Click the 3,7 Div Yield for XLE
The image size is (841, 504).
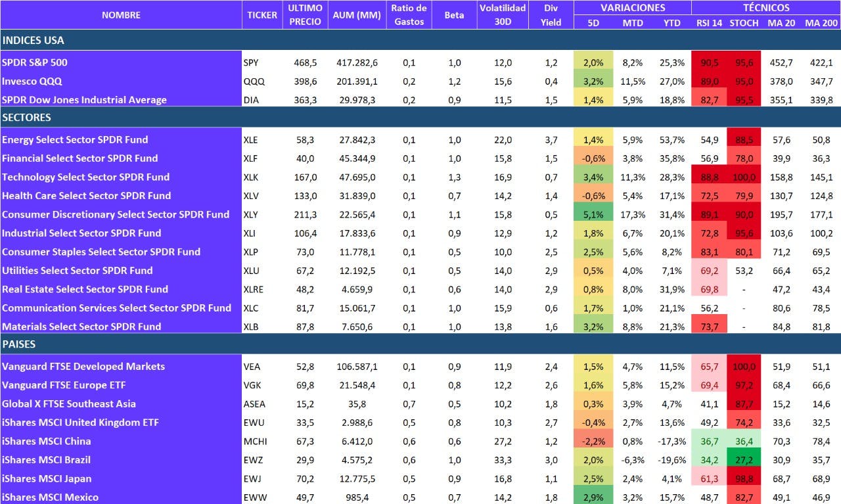(551, 139)
